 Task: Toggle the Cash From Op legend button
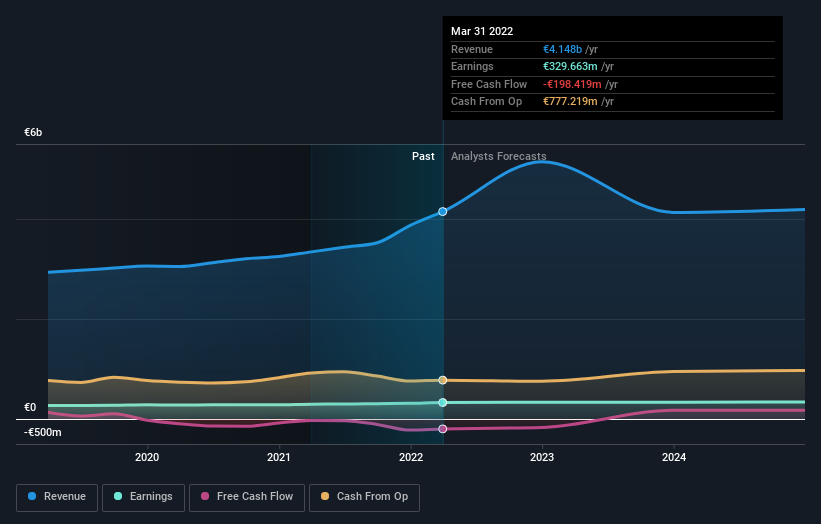pyautogui.click(x=364, y=497)
